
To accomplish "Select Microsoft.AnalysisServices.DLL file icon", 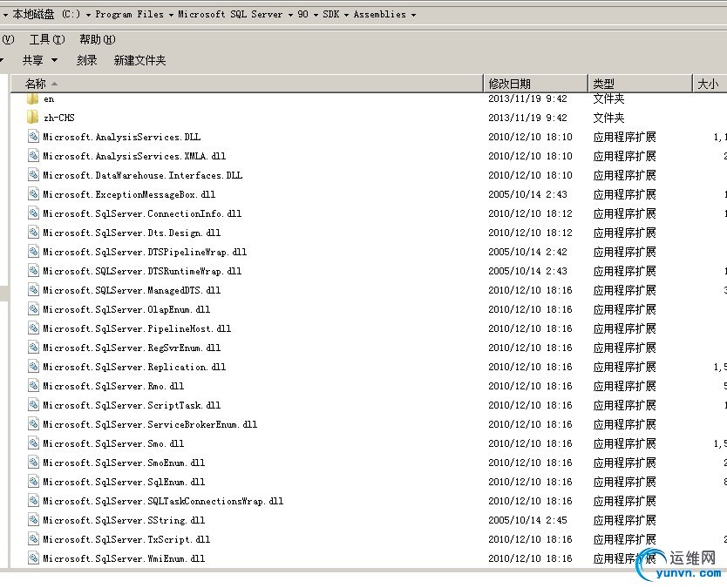I will 33,137.
